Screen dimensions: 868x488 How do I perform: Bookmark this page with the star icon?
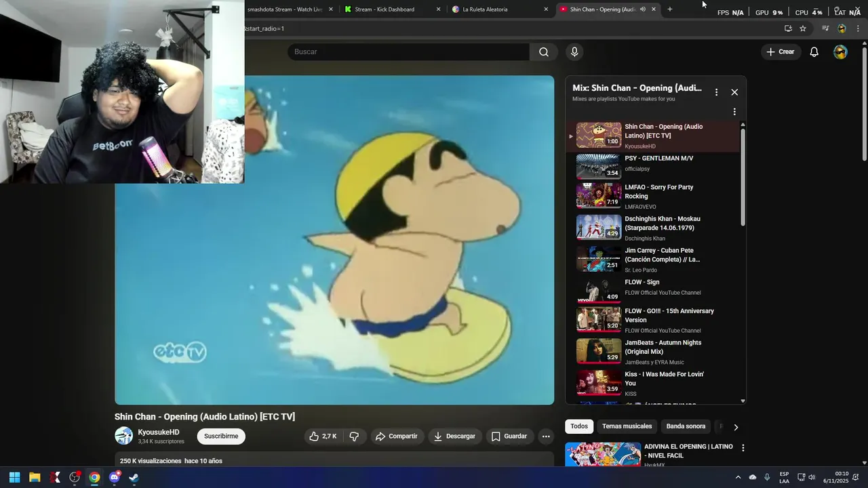click(x=803, y=28)
